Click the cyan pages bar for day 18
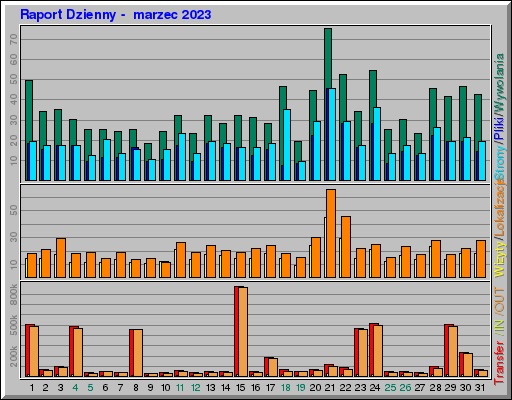 click(287, 145)
